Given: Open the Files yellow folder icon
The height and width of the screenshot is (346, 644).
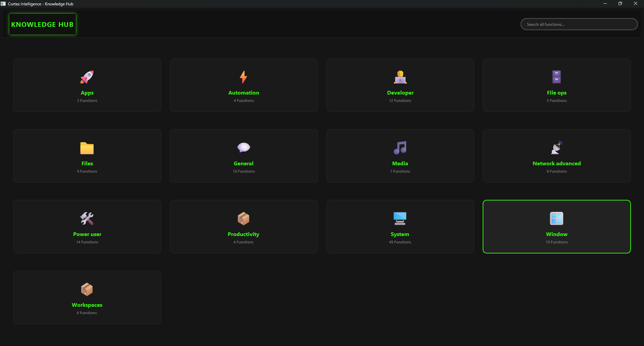Looking at the screenshot, I should [x=87, y=148].
